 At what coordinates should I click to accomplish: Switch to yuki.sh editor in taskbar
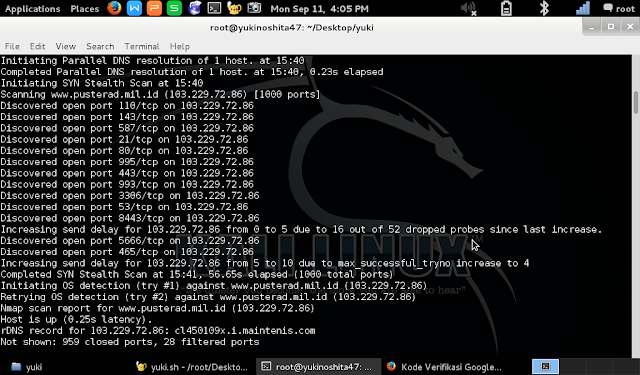tap(192, 367)
